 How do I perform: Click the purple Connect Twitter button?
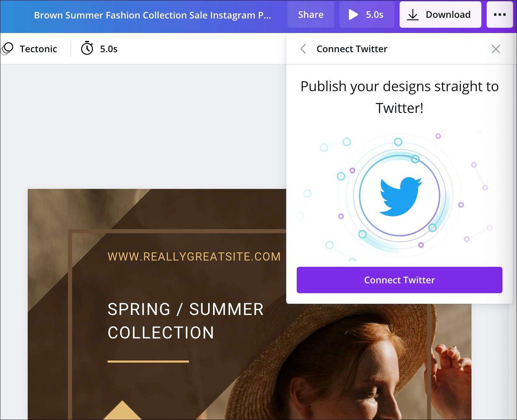coord(399,280)
